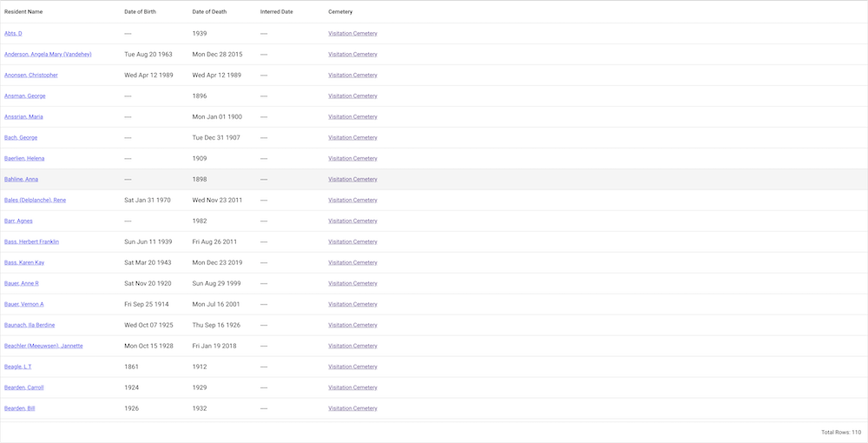The image size is (868, 443).
Task: Open the Bach, George resident link
Action: 21,137
